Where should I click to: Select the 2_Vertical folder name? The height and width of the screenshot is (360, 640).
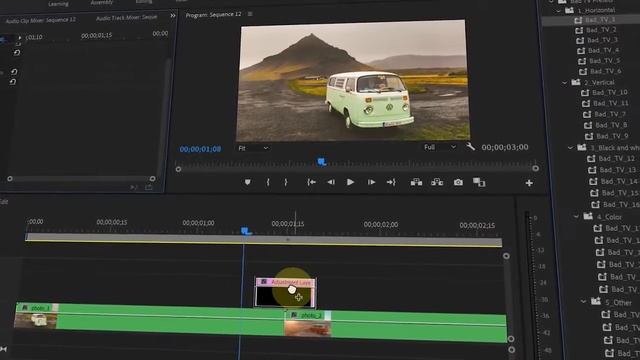point(600,82)
